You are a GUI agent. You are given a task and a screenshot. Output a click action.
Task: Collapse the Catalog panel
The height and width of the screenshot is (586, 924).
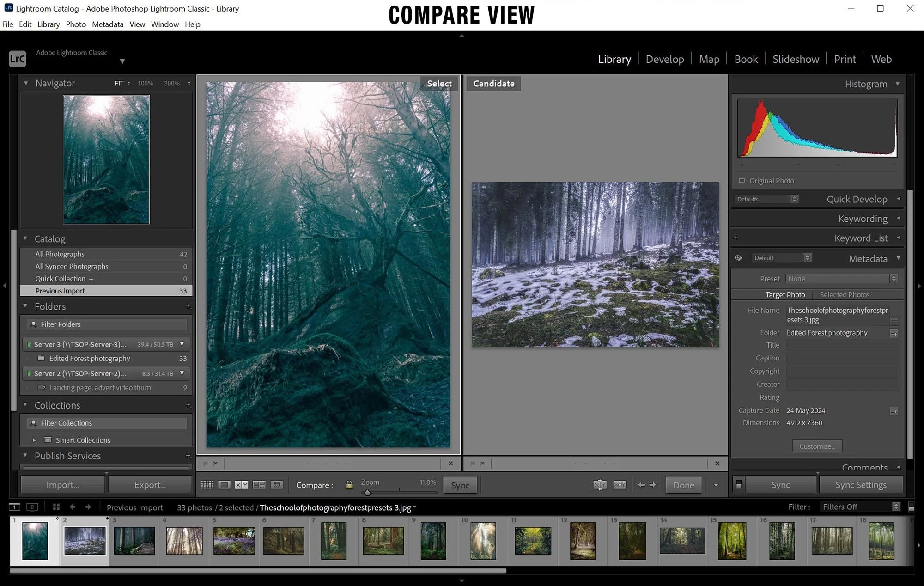25,239
